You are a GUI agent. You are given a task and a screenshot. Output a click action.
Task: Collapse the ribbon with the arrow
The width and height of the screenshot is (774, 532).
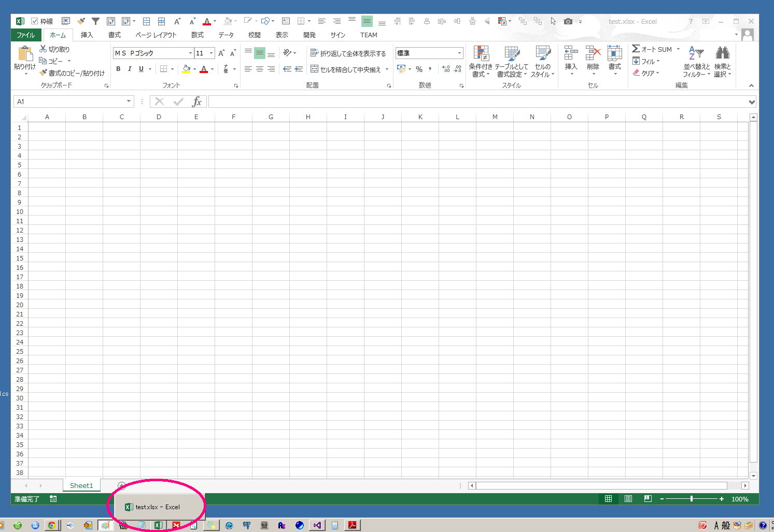(751, 85)
